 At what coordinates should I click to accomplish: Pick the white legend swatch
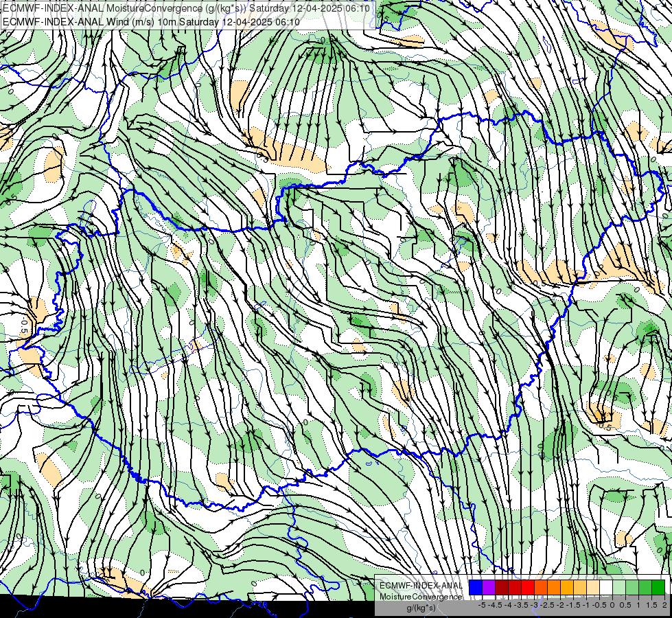pos(606,587)
